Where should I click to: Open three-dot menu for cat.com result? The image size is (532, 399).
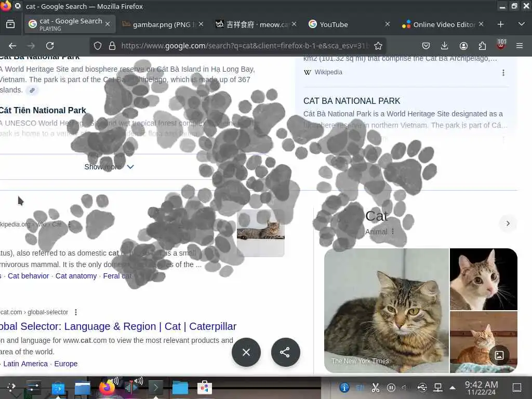tap(76, 312)
